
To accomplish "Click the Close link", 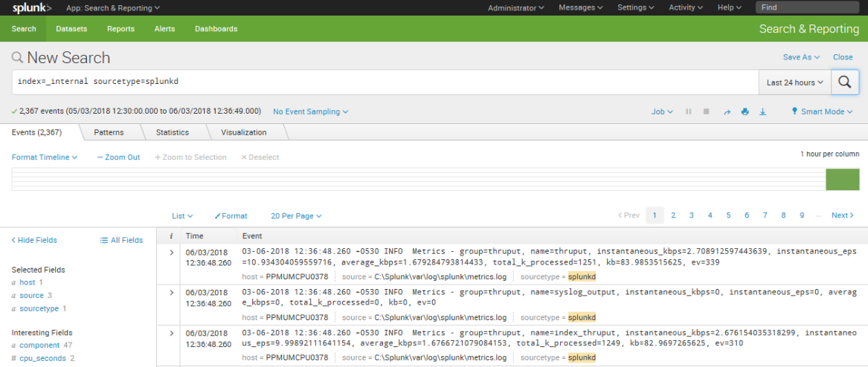I will click(843, 57).
